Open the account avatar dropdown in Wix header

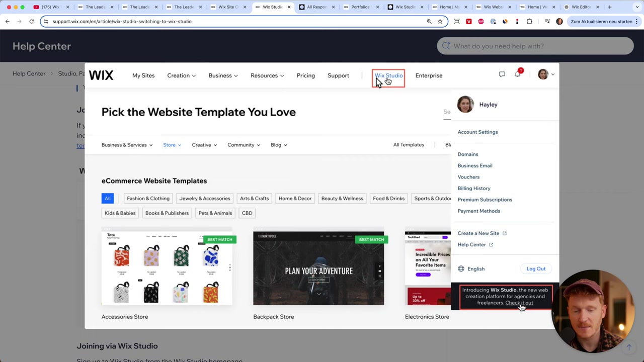546,74
